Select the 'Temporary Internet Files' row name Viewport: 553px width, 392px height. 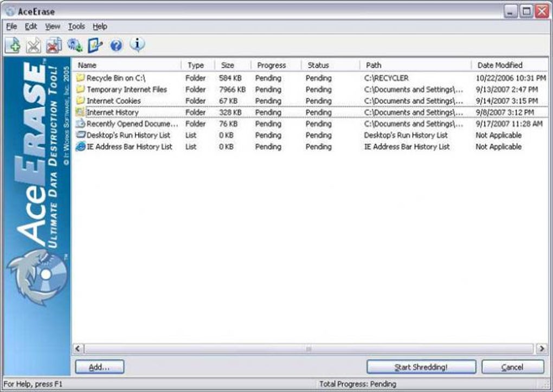click(127, 89)
